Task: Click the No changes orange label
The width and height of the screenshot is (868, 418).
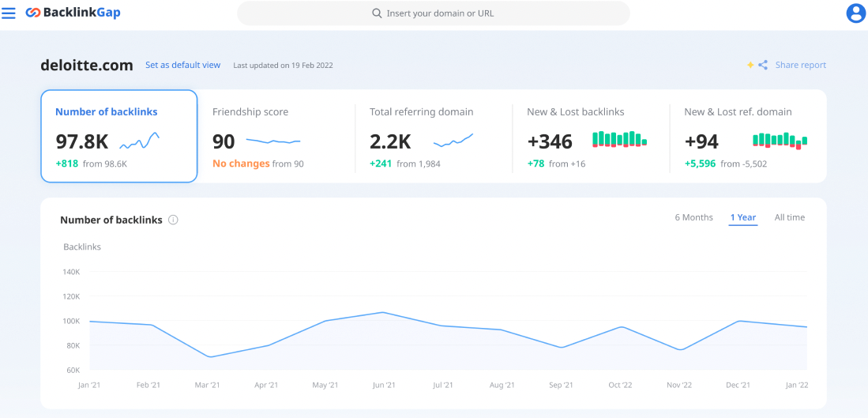Action: coord(242,164)
